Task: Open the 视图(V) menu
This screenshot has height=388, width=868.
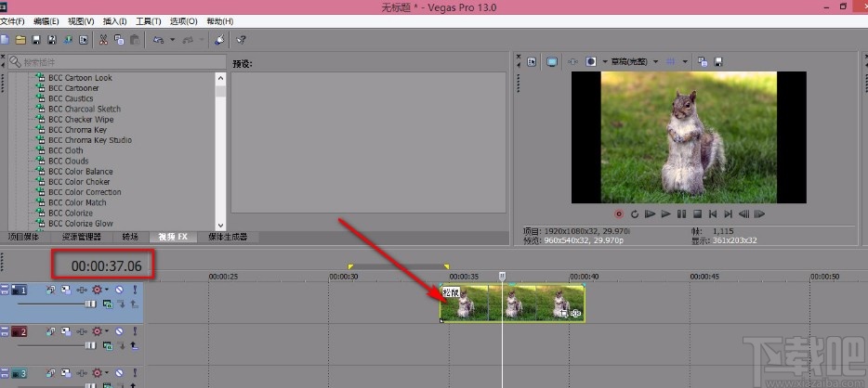Action: [x=81, y=21]
